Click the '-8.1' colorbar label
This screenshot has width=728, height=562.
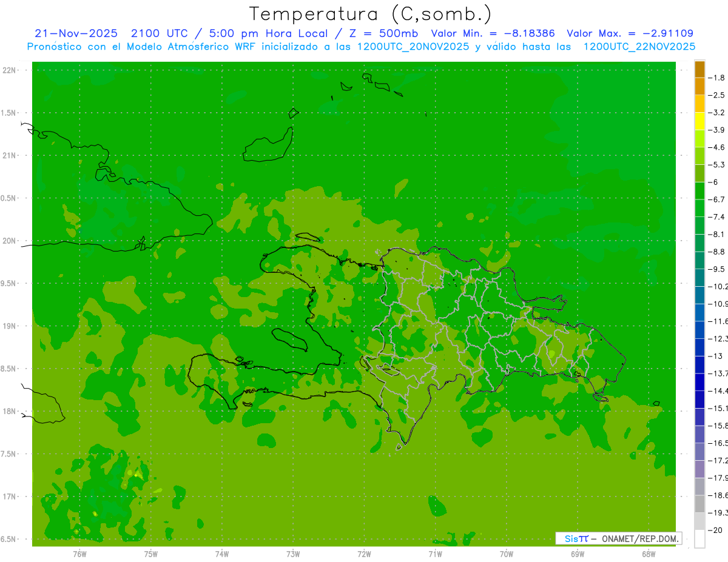point(716,234)
